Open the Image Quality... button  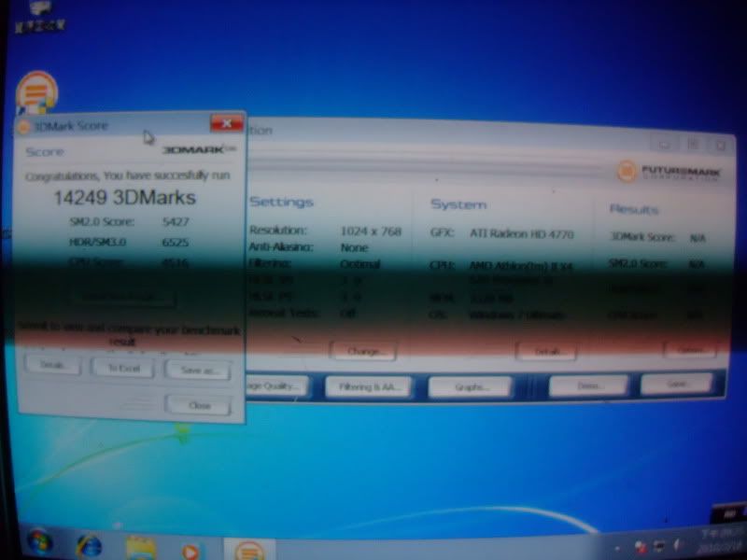276,386
